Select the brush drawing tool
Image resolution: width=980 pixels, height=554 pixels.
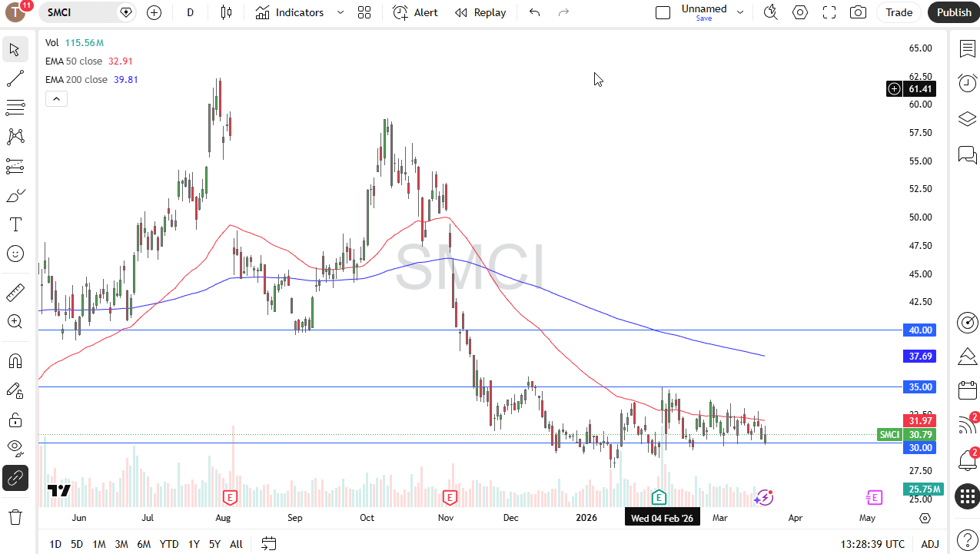point(15,195)
